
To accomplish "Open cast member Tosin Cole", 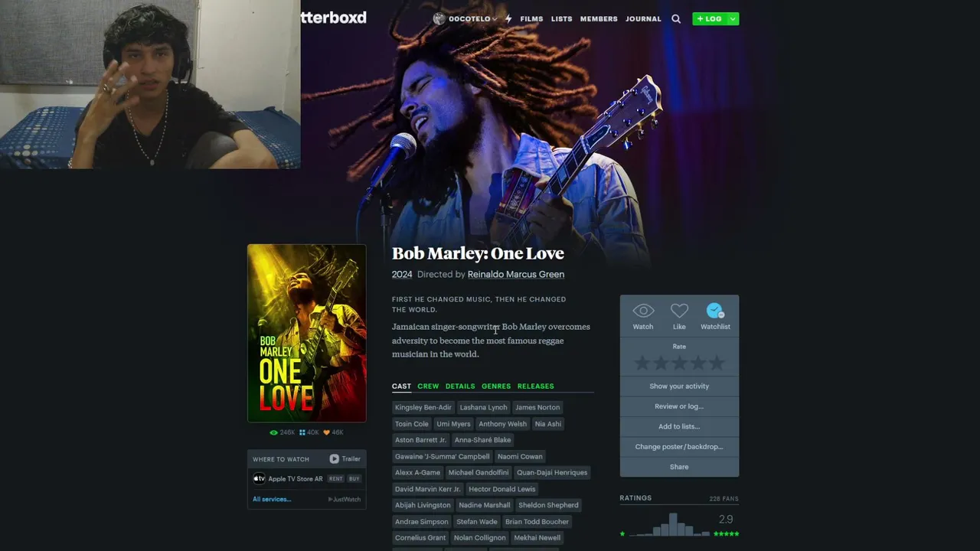I will pyautogui.click(x=412, y=424).
